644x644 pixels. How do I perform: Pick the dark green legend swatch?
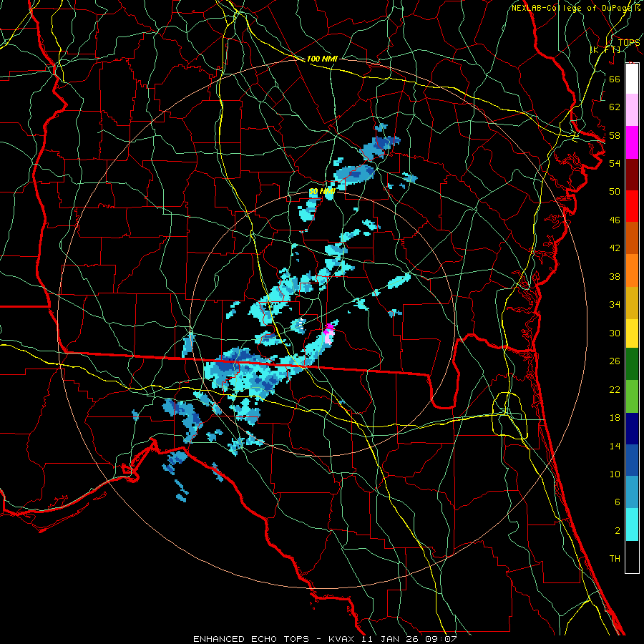632,364
